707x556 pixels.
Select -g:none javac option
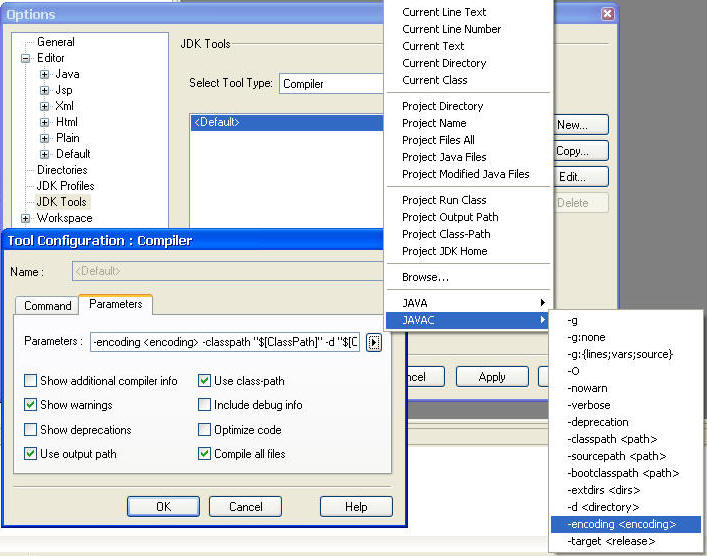pos(626,337)
